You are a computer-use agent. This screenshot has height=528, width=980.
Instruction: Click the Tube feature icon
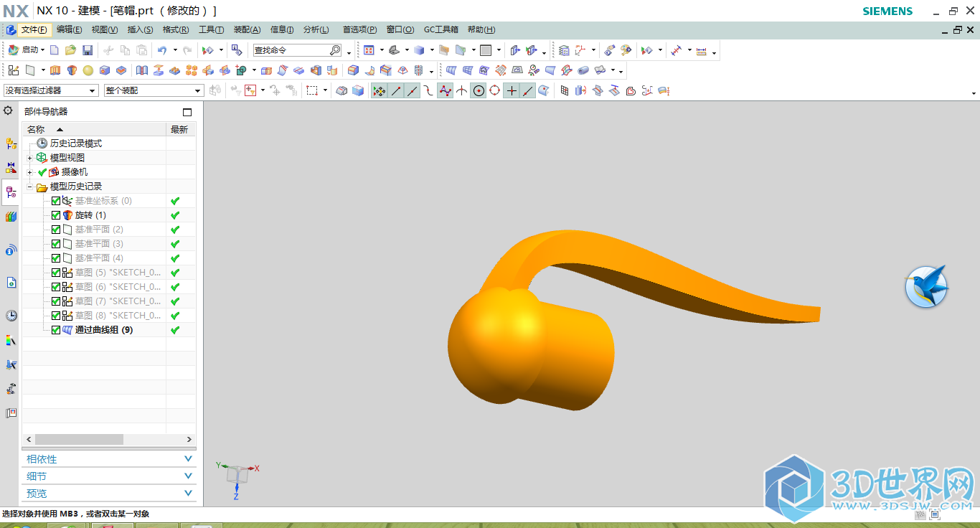point(583,70)
